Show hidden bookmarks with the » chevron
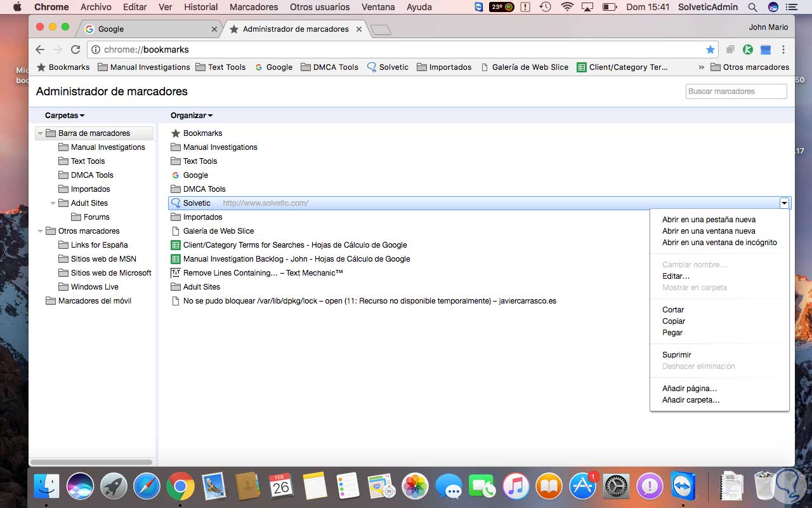 pos(701,67)
